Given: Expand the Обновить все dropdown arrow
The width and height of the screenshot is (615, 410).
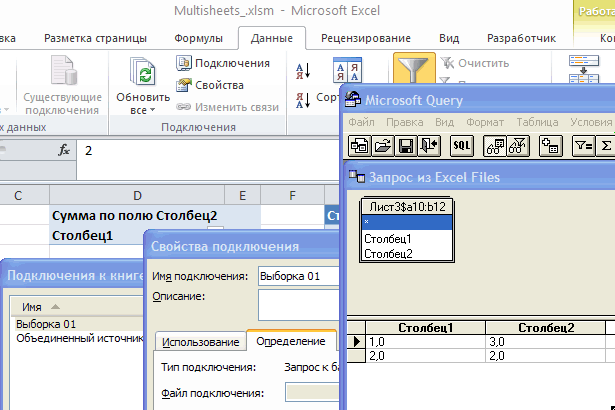Looking at the screenshot, I should pyautogui.click(x=153, y=110).
